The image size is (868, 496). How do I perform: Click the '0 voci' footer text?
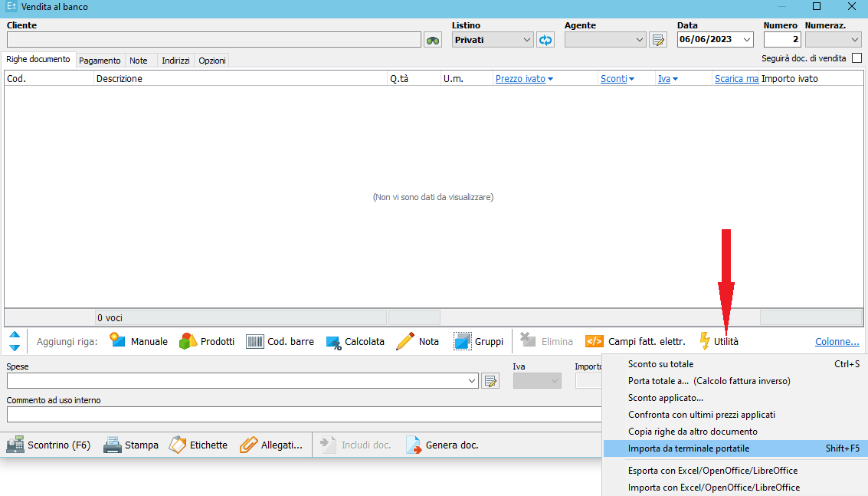[x=110, y=318]
